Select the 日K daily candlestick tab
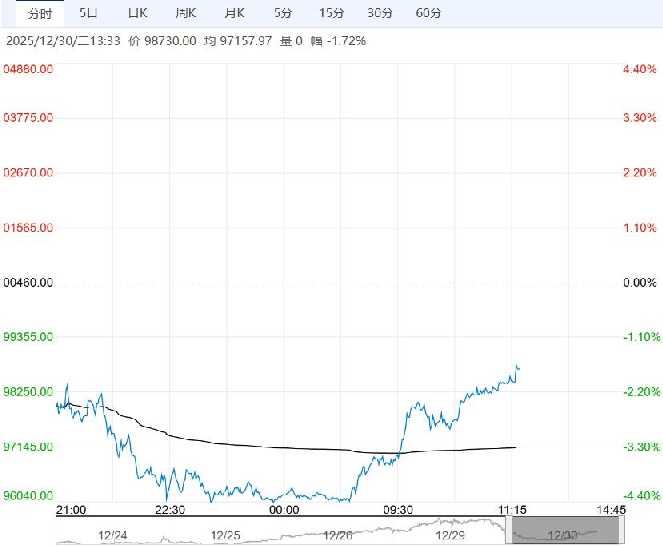 point(138,13)
